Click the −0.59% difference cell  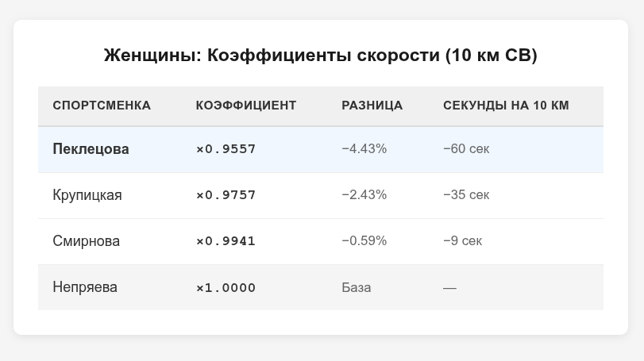364,241
